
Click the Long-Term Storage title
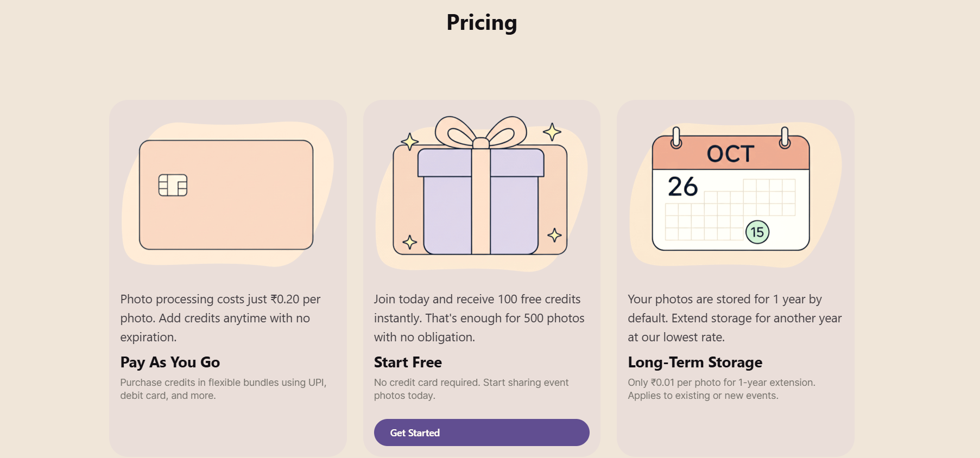695,362
